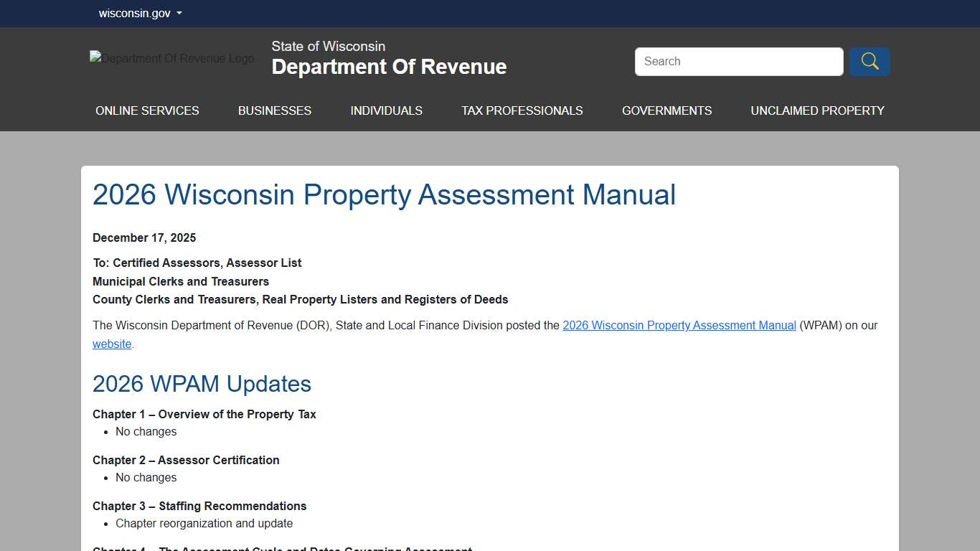Click the December 17, 2025 date text
Screen dimensions: 980x551
coord(144,237)
